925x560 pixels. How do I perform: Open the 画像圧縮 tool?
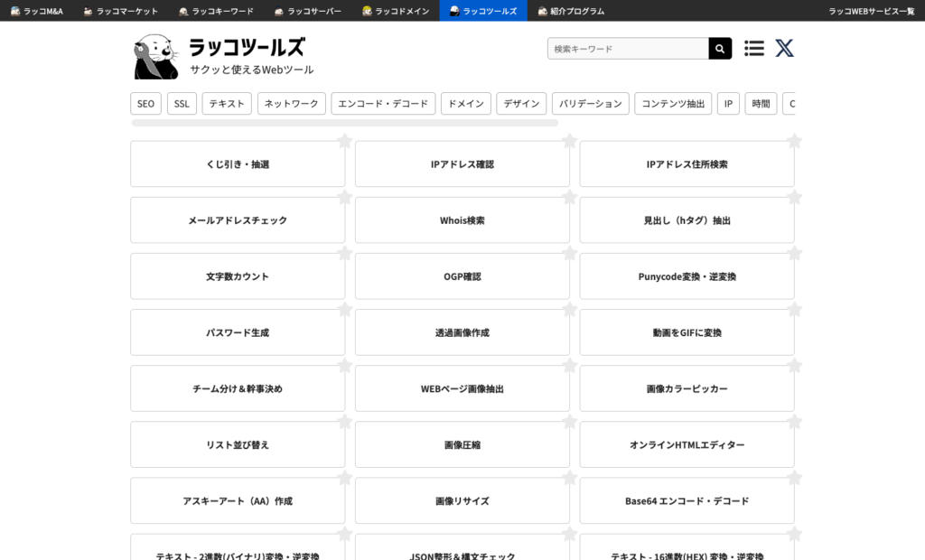pos(462,444)
